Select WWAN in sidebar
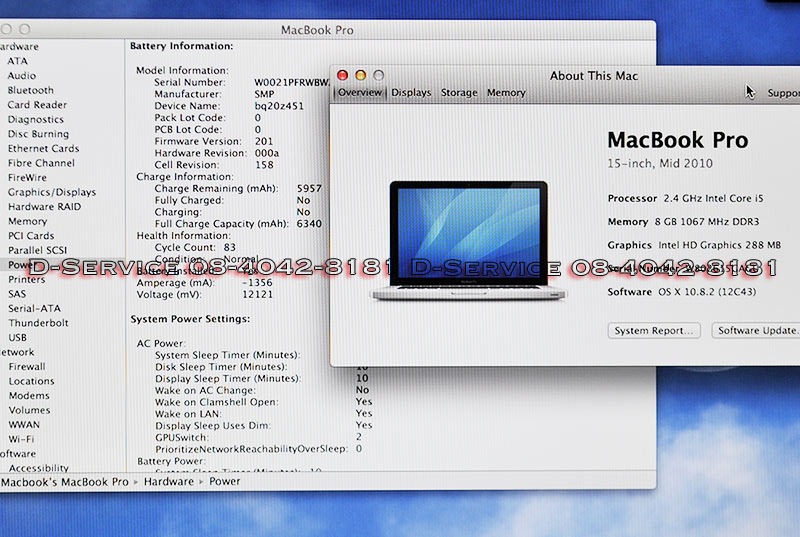 24,425
